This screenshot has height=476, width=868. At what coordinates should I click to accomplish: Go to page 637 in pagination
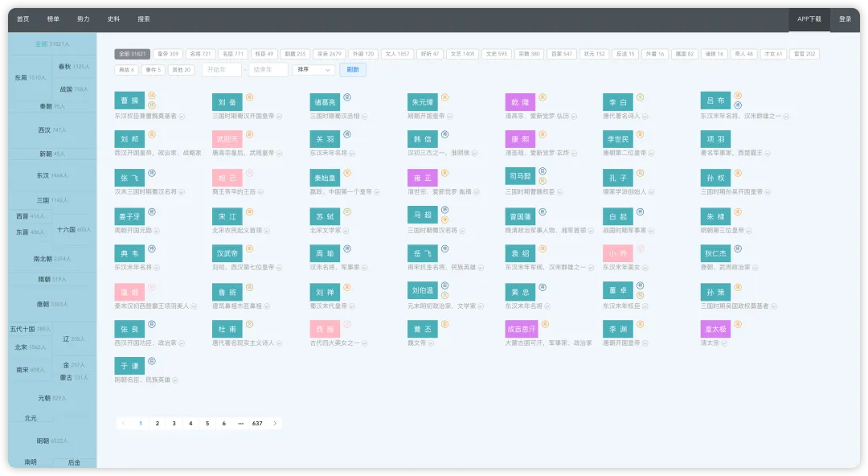coord(257,424)
